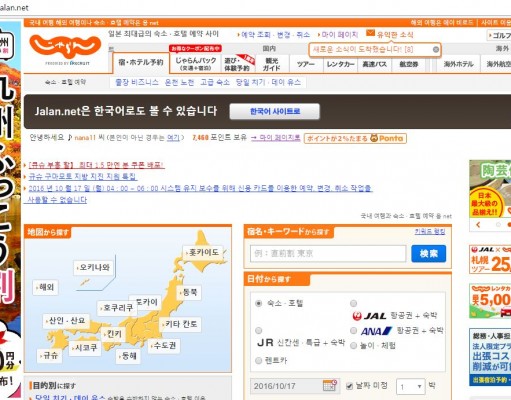This screenshot has height=400, width=511.
Task: Select 홋카이도 on the map
Action: coord(203,252)
